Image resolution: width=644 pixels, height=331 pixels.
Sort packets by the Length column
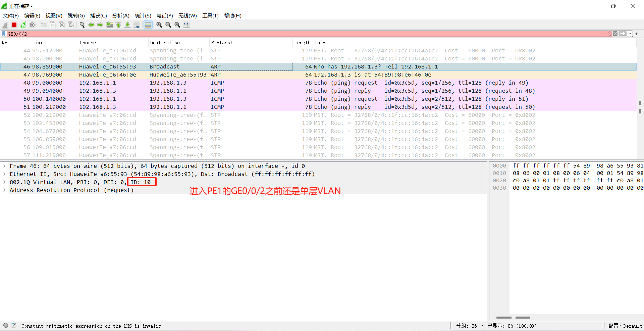303,43
